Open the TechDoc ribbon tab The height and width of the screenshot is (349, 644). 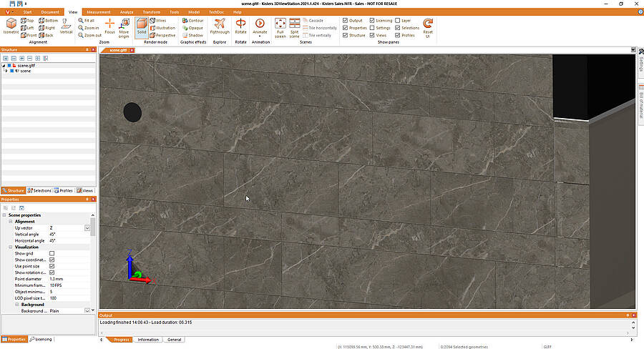tap(216, 12)
